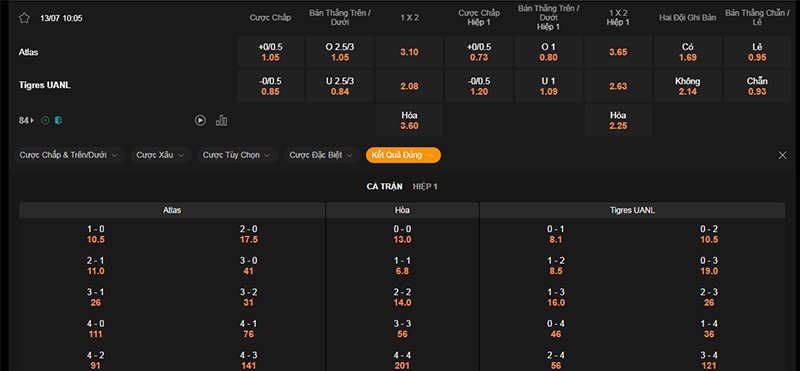Select Tigres score 1 - 3 at 16.0
The width and height of the screenshot is (800, 371).
(x=556, y=298)
